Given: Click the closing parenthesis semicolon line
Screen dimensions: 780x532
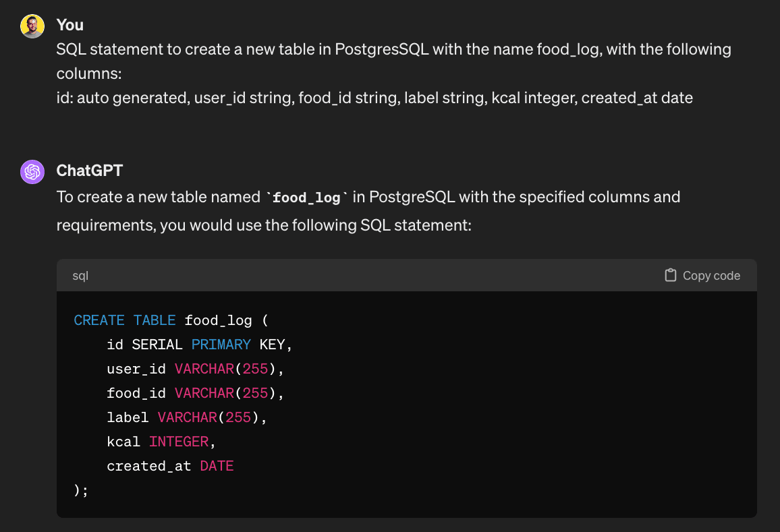Looking at the screenshot, I should tap(81, 490).
